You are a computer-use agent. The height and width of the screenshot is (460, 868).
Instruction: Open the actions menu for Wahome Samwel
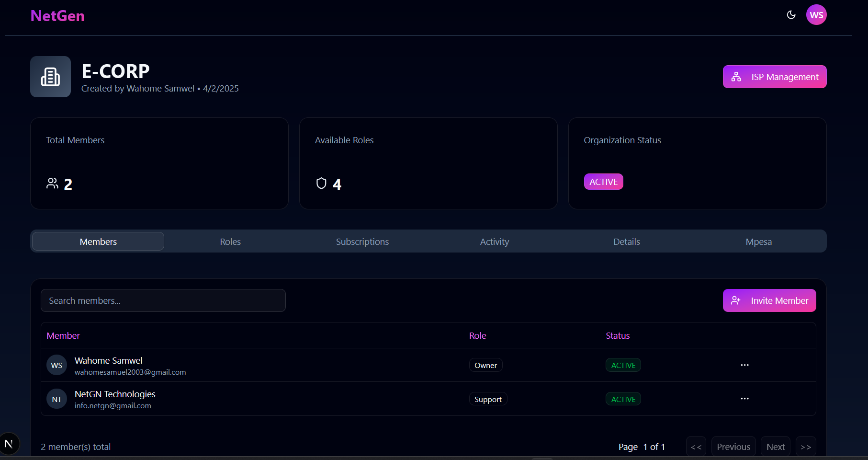pos(744,365)
